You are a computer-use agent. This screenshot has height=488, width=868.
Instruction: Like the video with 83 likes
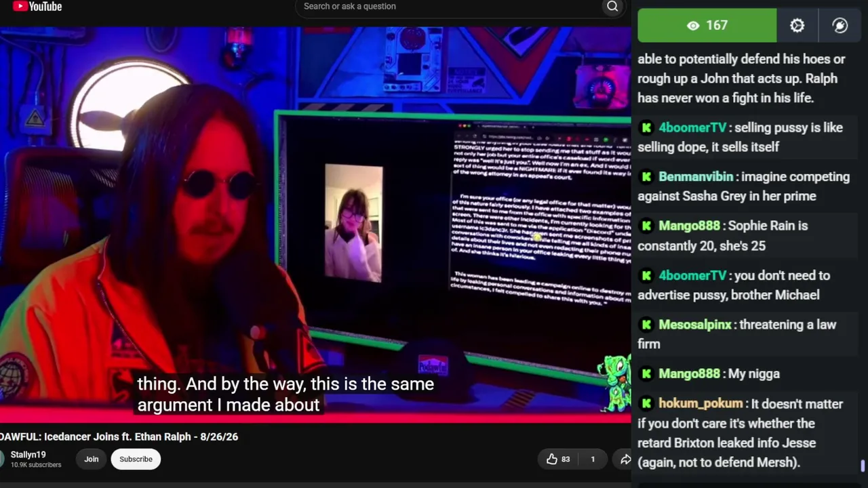558,460
